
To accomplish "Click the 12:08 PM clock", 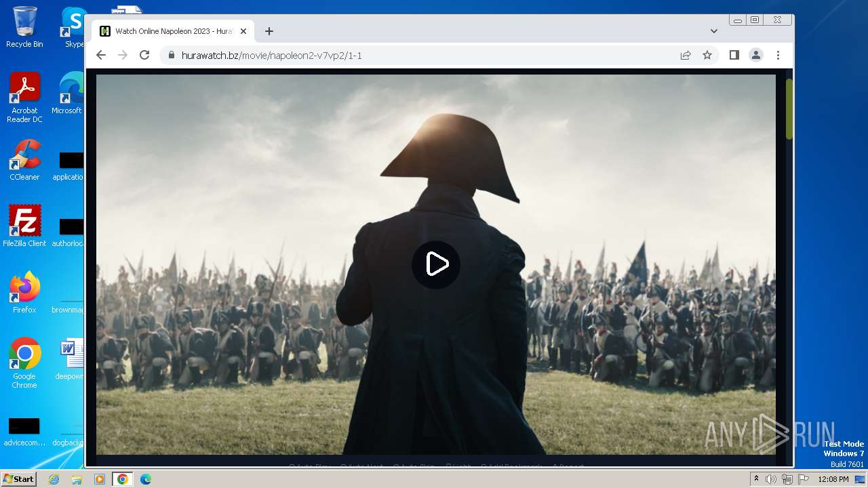I will click(833, 479).
